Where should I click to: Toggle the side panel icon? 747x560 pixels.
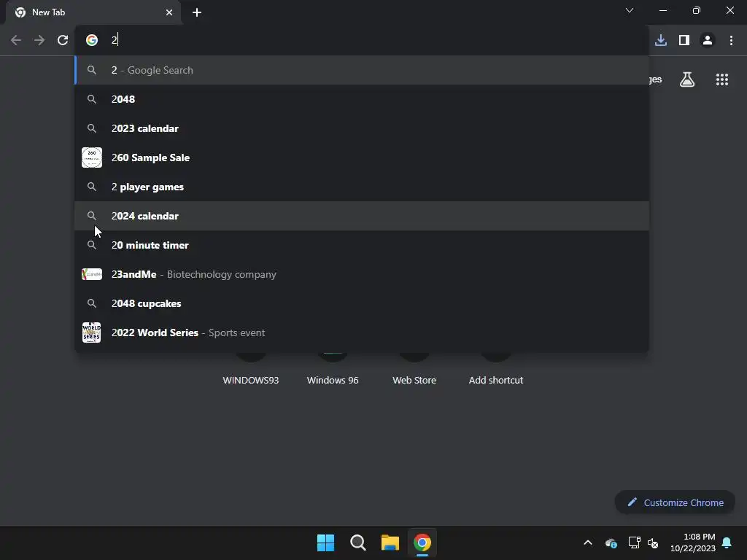coord(684,40)
